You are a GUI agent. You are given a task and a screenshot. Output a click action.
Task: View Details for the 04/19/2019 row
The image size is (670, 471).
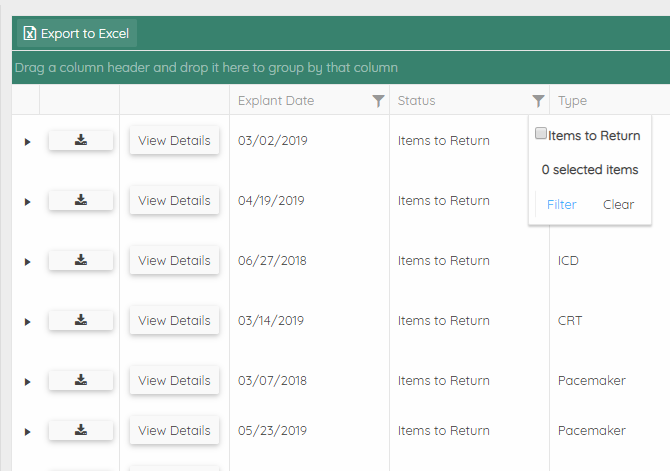(x=174, y=201)
